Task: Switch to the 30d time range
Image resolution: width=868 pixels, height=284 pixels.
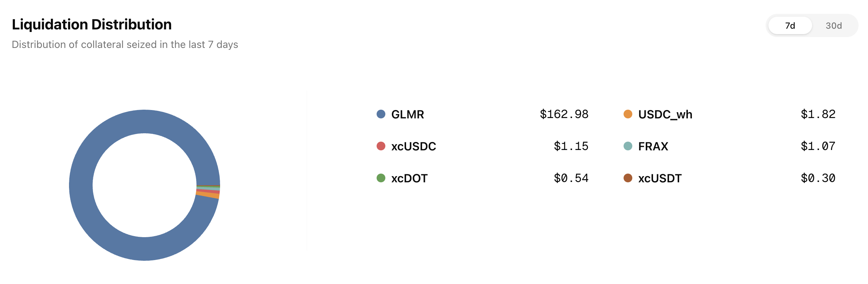Action: coord(833,26)
